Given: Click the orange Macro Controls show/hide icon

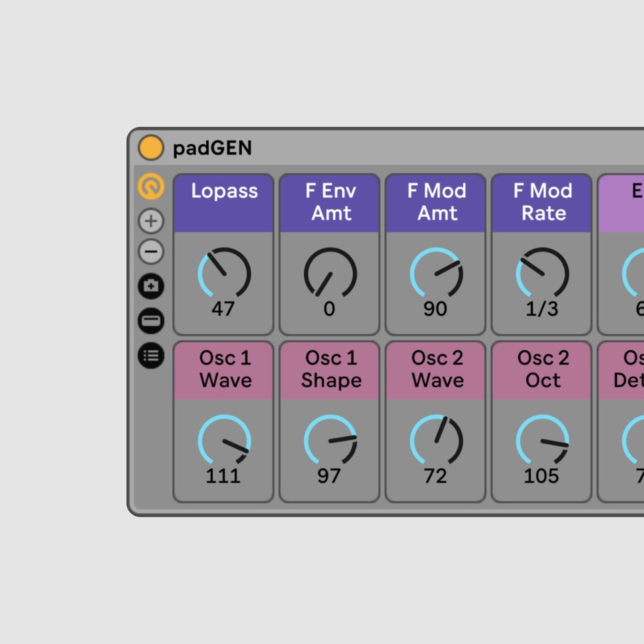Looking at the screenshot, I should [151, 187].
